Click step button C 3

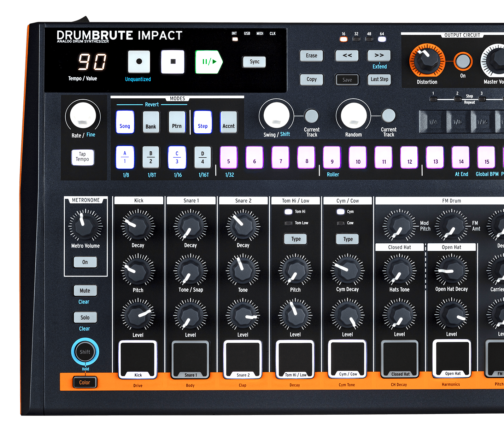(x=177, y=157)
